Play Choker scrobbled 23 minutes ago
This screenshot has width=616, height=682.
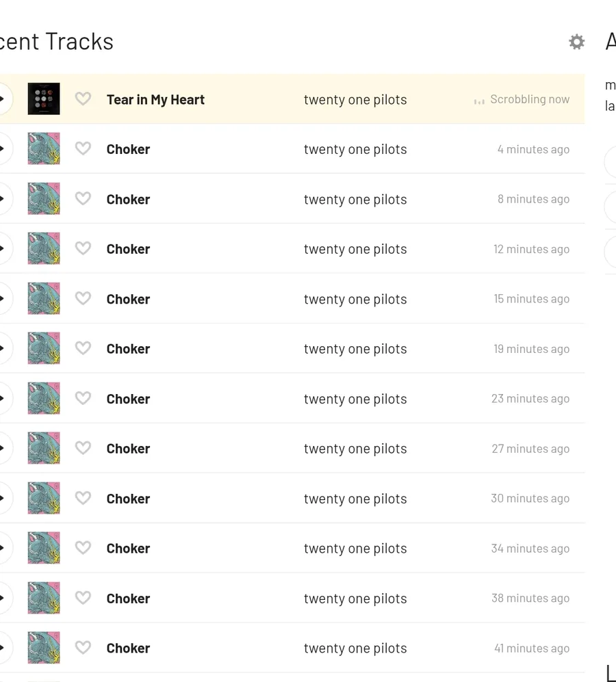3,398
